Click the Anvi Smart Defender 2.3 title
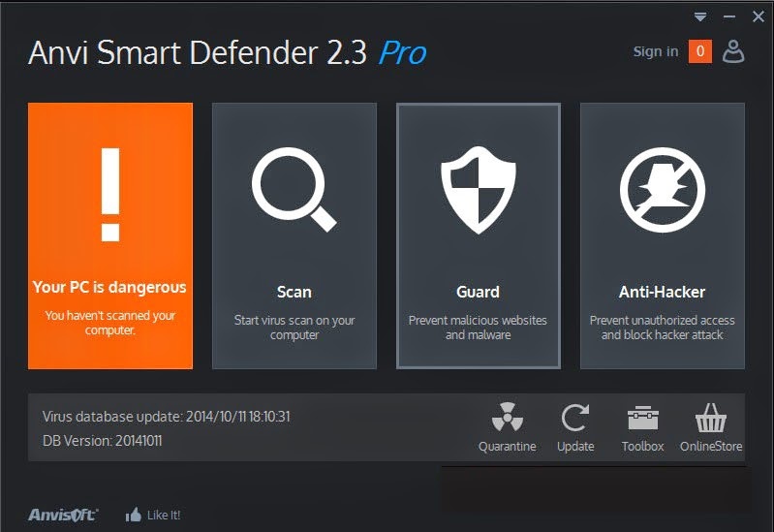 198,52
